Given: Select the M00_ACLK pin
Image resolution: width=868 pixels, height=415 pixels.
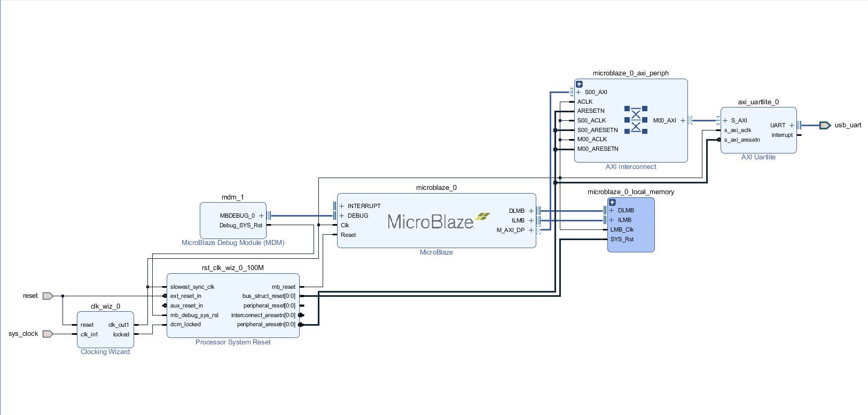Looking at the screenshot, I should (592, 139).
